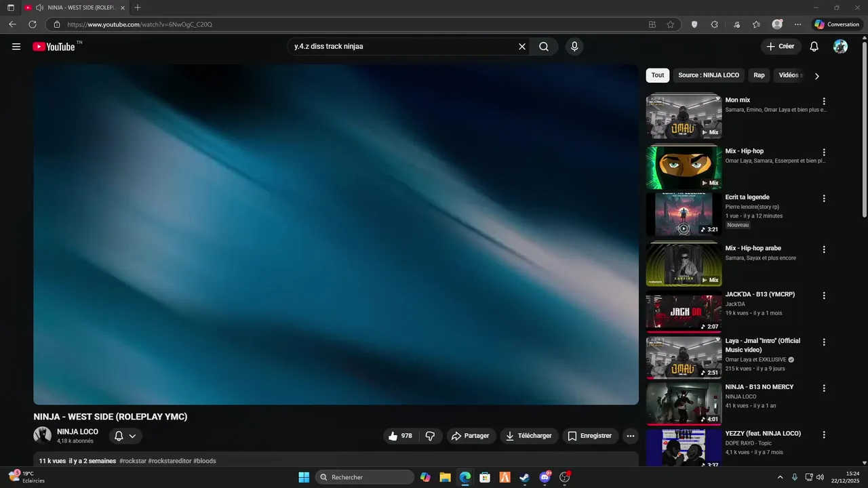Open options for Mix - Hip-hop arabe
The width and height of the screenshot is (868, 488).
pos(824,249)
